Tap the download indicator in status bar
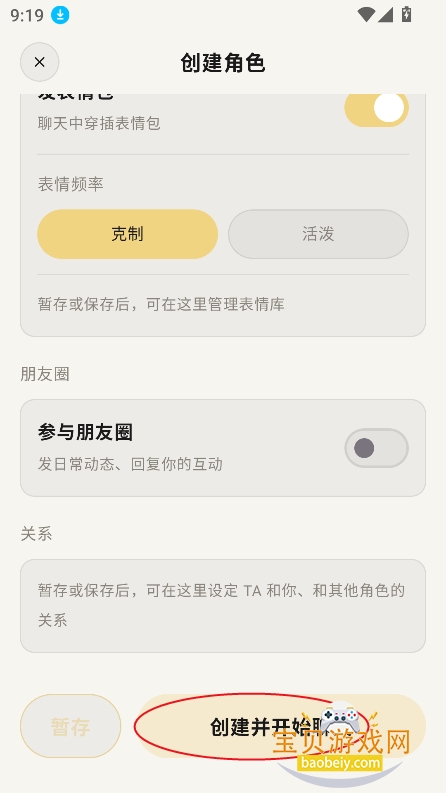446x793 pixels. tap(60, 15)
